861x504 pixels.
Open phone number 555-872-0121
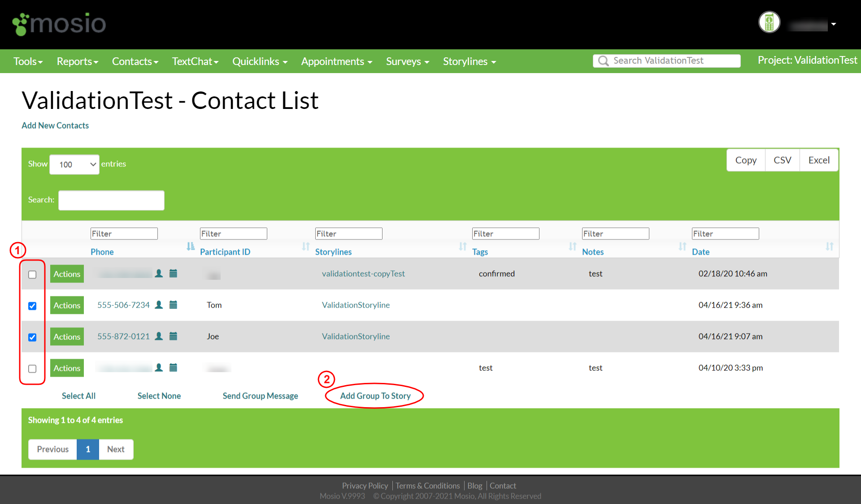click(x=123, y=336)
